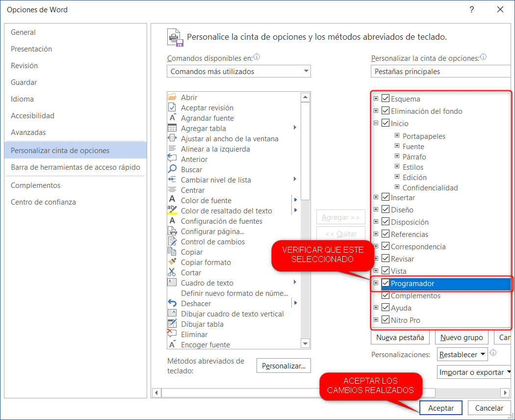Enable the Programador tab checkbox

pyautogui.click(x=386, y=283)
